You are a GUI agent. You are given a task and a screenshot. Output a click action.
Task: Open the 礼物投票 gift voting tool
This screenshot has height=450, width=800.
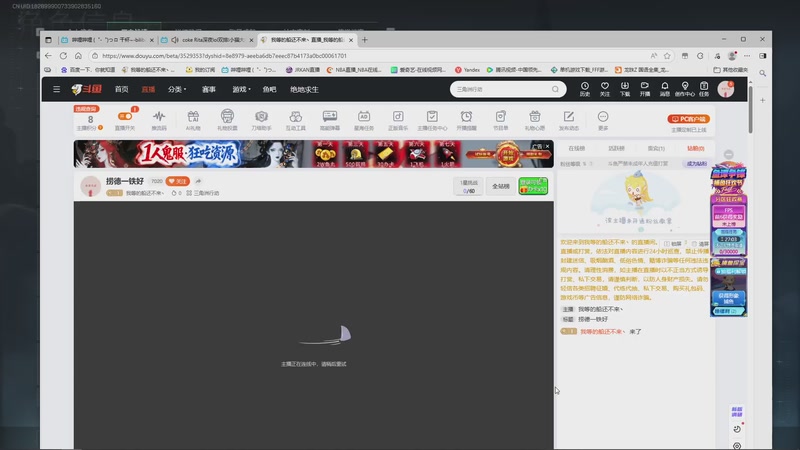click(227, 120)
